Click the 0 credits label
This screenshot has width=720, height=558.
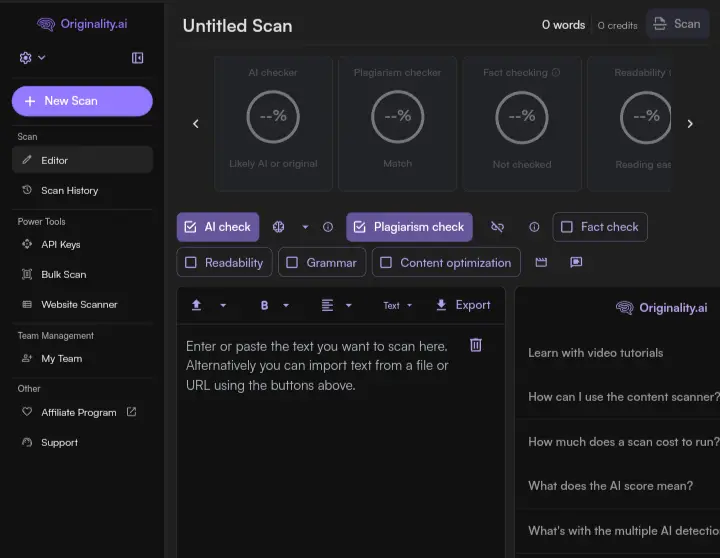(x=618, y=26)
